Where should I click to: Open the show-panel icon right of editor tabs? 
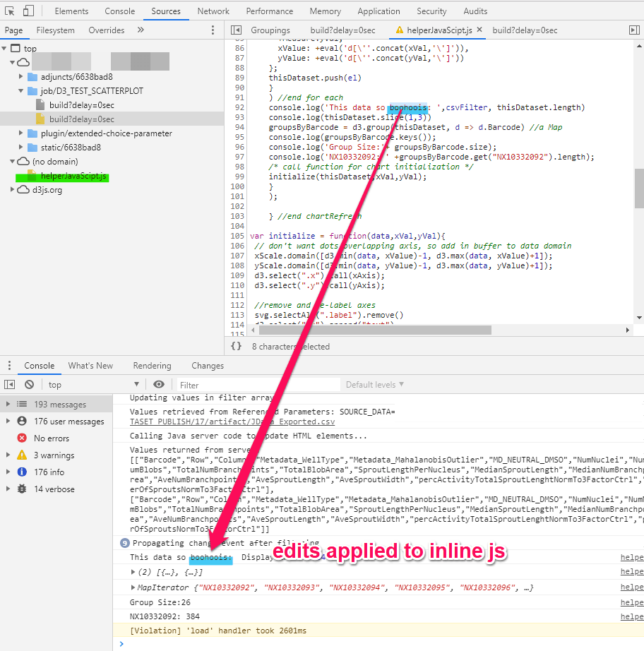point(633,30)
